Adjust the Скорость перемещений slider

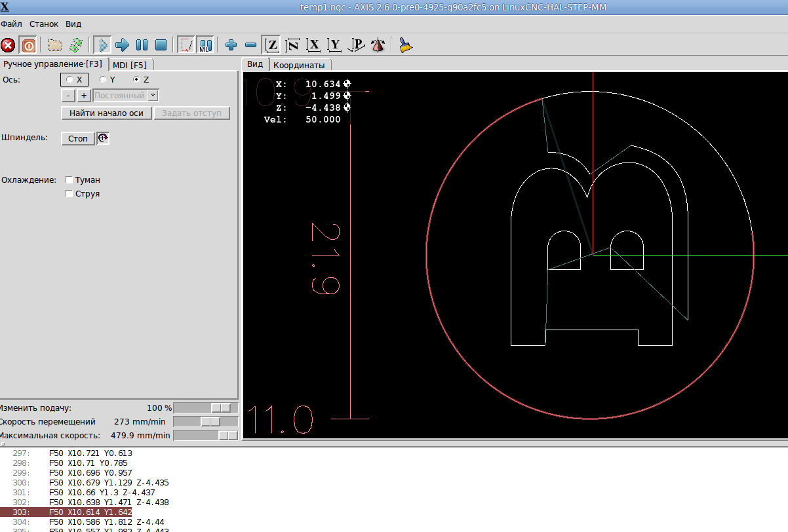click(210, 421)
